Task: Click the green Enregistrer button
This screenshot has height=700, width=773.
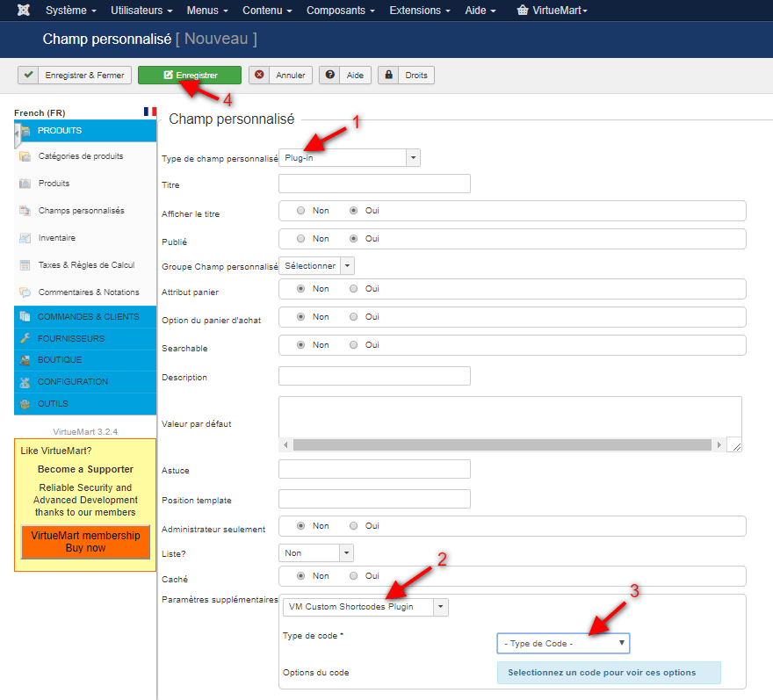Action: tap(190, 76)
